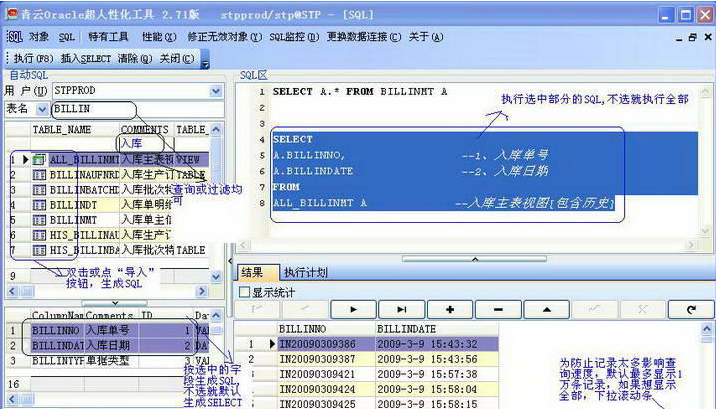This screenshot has width=716, height=409.
Task: Click the 插入SELECT toolbar button
Action: [x=86, y=58]
